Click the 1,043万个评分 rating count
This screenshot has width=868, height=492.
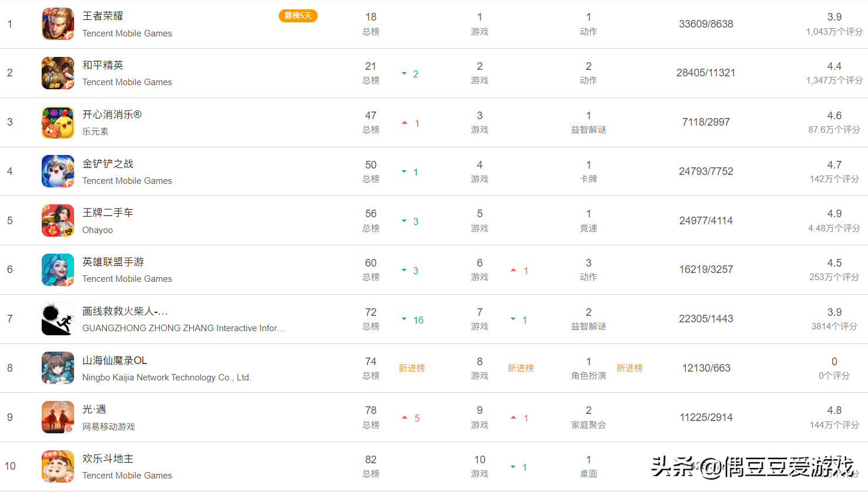tap(834, 32)
